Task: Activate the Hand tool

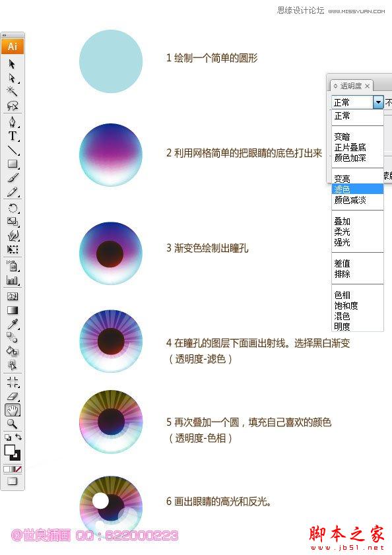Action: (13, 410)
